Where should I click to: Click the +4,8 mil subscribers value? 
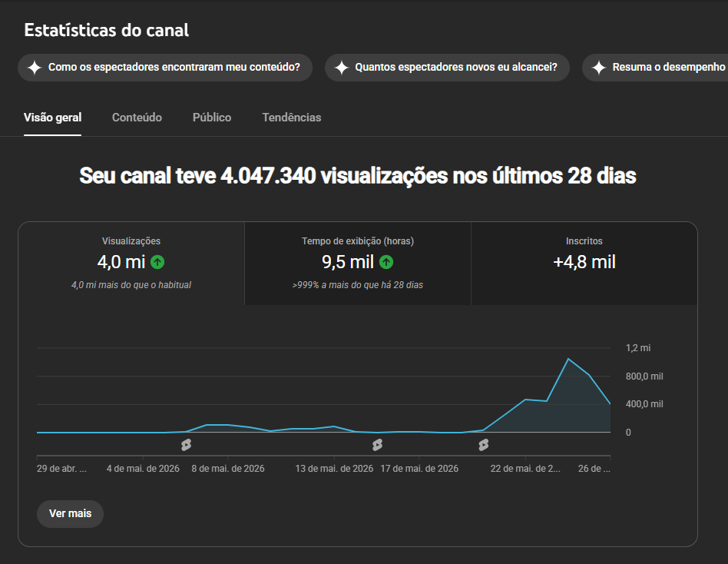[x=584, y=262]
